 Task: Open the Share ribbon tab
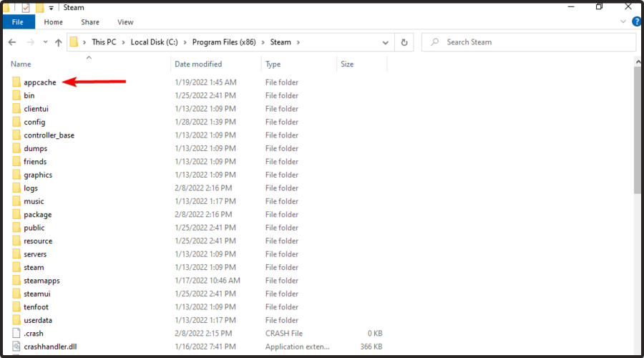pyautogui.click(x=90, y=22)
